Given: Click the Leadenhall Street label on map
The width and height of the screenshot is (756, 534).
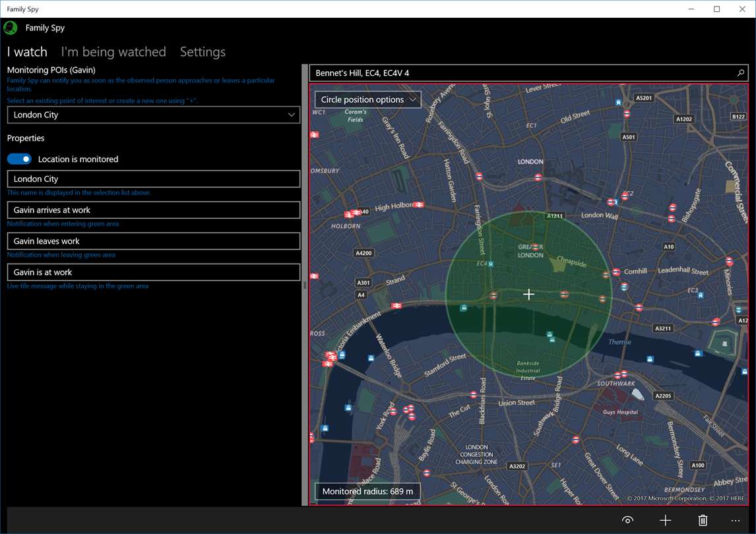Looking at the screenshot, I should (683, 270).
